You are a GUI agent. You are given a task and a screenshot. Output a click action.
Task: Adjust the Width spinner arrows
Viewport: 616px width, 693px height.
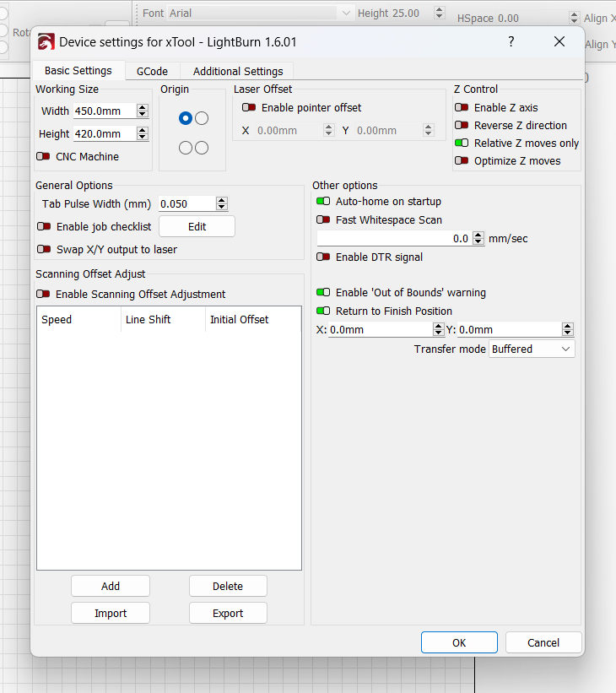pyautogui.click(x=143, y=111)
